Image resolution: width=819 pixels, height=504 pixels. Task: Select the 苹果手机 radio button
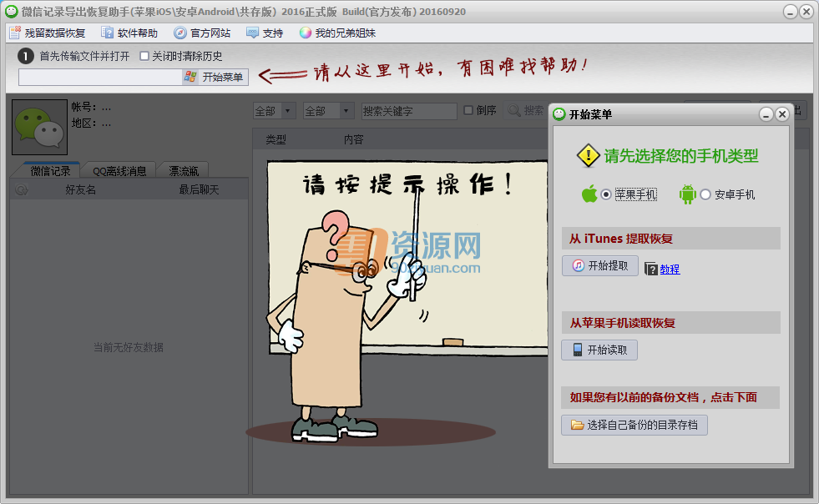[x=606, y=194]
